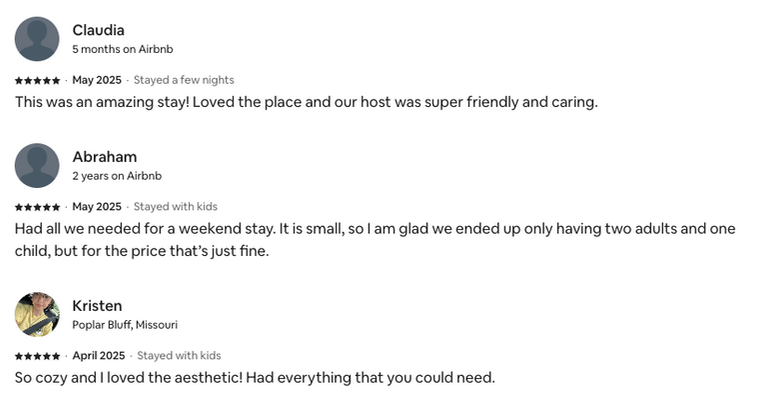The width and height of the screenshot is (757, 402).
Task: Click the five-star rating on Claudia's review
Action: pyautogui.click(x=37, y=80)
